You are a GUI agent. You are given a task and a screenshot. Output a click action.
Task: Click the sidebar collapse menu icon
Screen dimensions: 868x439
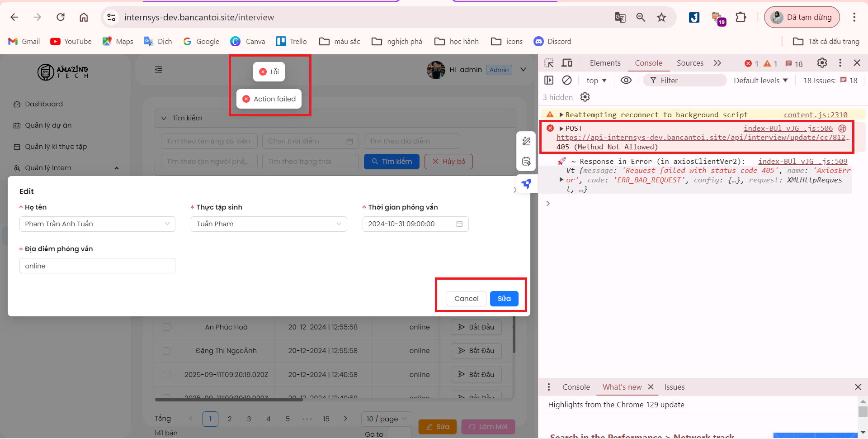(158, 70)
